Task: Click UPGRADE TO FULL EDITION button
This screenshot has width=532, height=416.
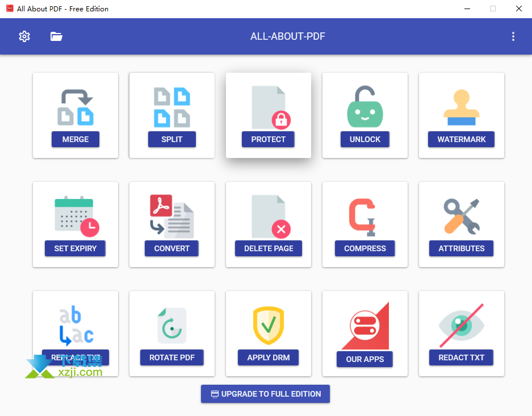Action: [x=265, y=394]
